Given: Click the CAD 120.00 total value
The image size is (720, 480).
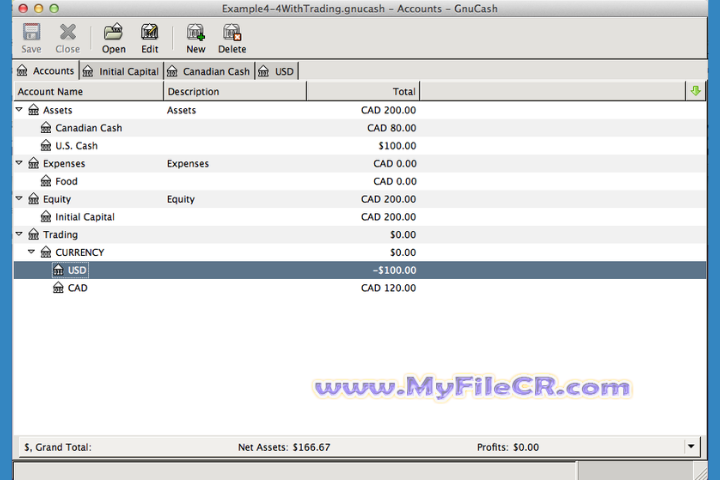Looking at the screenshot, I should pyautogui.click(x=388, y=288).
